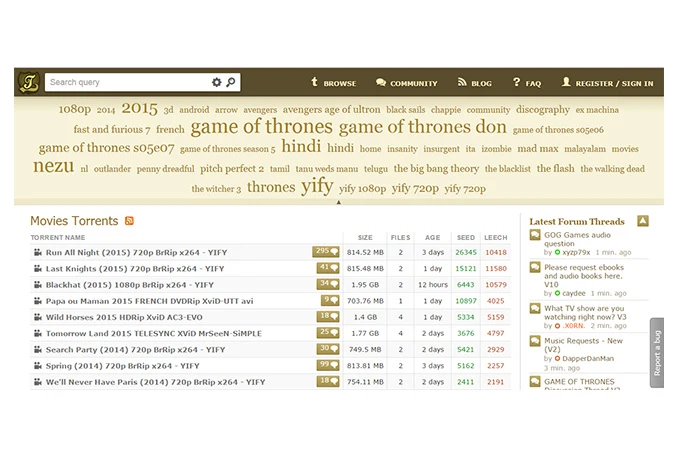Open comments badge for Search Party
This screenshot has width=678, height=458.
328,349
